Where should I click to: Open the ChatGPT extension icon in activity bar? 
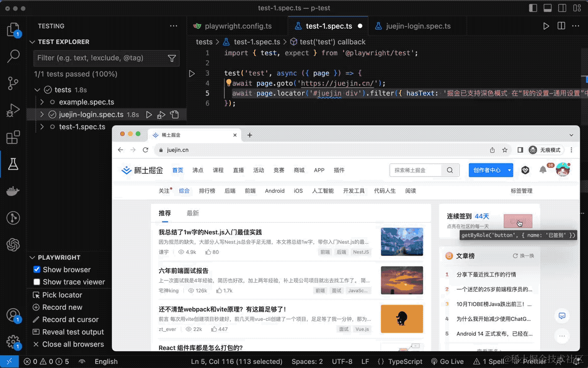(13, 245)
